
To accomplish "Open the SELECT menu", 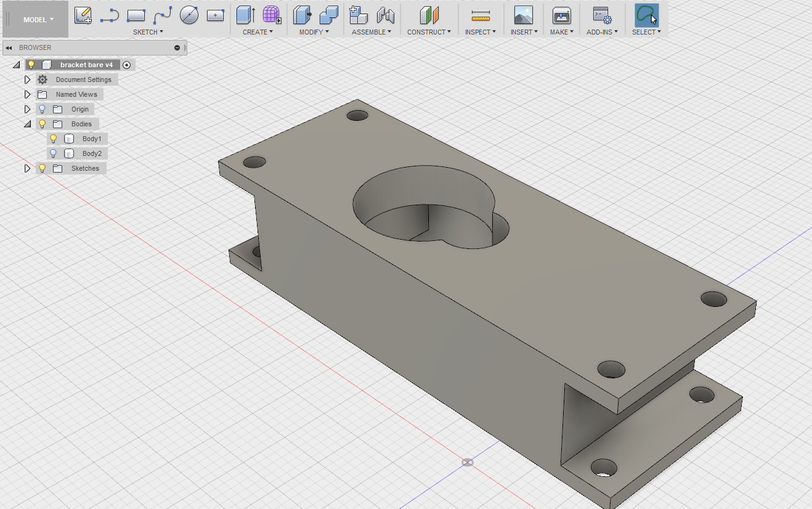I will point(646,32).
